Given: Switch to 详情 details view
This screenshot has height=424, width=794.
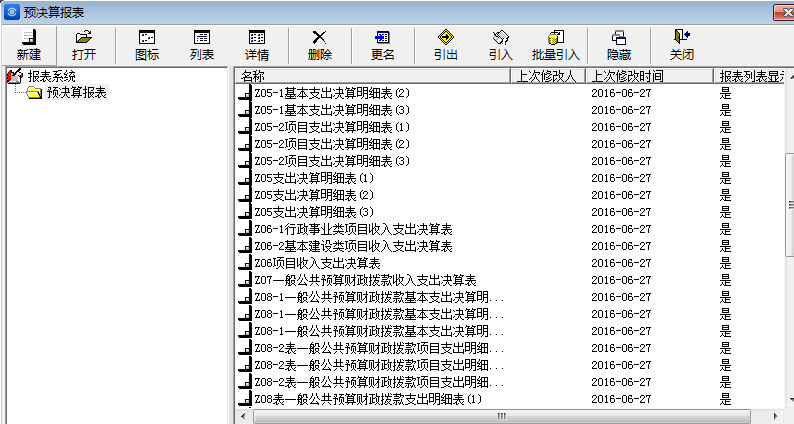Looking at the screenshot, I should [257, 45].
